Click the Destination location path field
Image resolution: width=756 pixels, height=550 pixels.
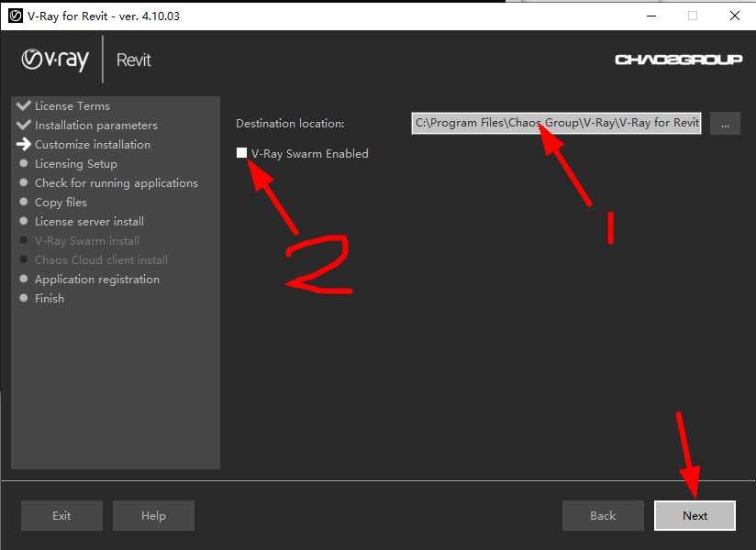click(x=556, y=124)
